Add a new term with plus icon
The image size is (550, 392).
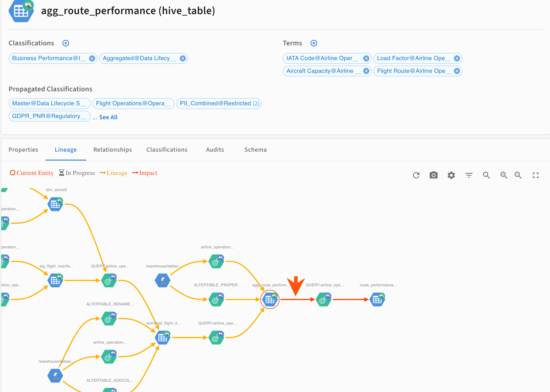(314, 43)
